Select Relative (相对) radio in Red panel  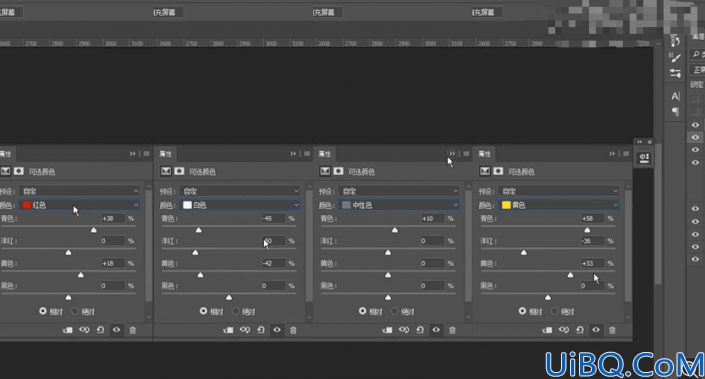click(x=43, y=311)
